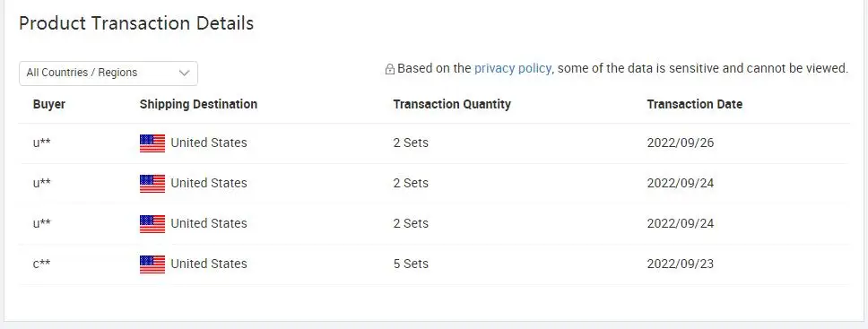Click the US flag for 2022/09/26 transaction
The image size is (868, 329).
pos(152,143)
